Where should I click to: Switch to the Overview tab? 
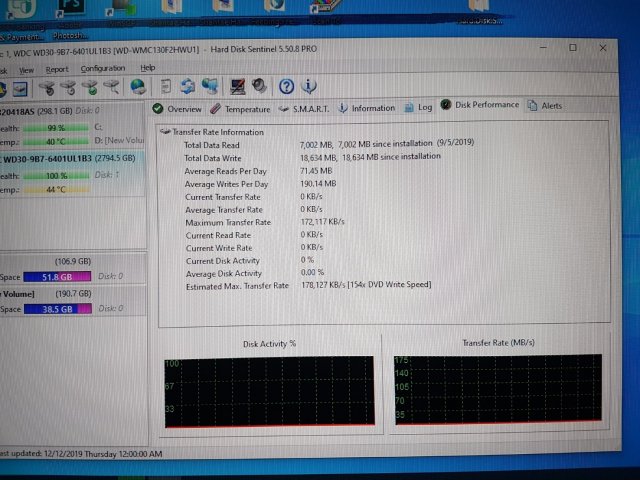pos(177,109)
